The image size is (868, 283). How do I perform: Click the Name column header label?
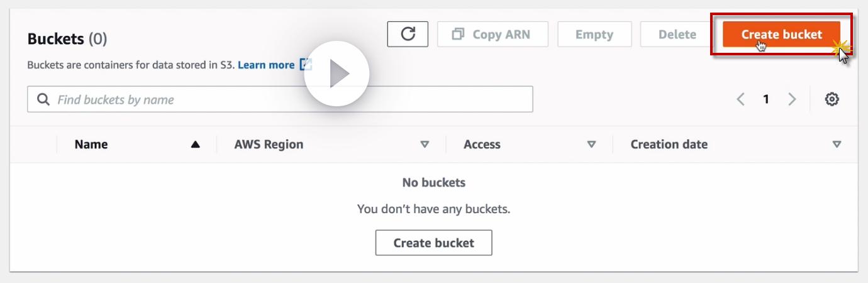click(x=91, y=144)
